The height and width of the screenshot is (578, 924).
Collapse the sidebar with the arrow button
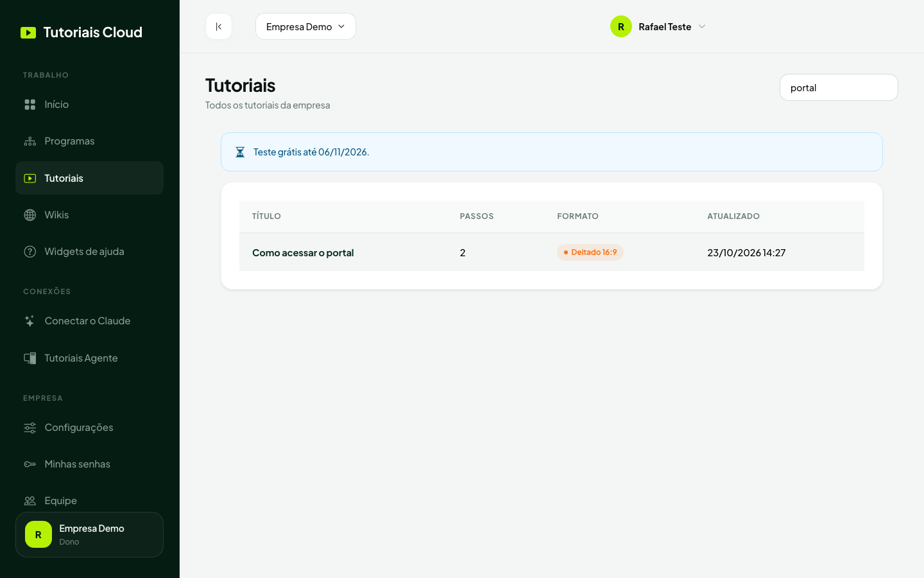219,26
